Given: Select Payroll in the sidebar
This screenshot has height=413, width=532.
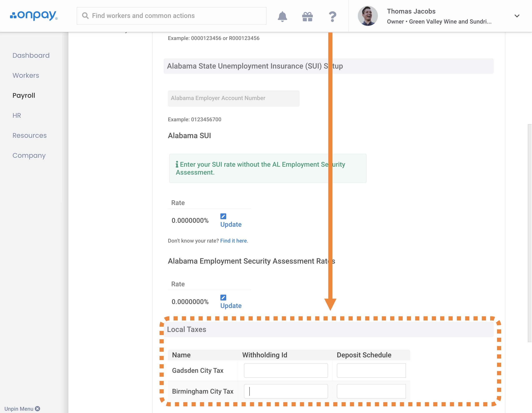Looking at the screenshot, I should pos(24,95).
